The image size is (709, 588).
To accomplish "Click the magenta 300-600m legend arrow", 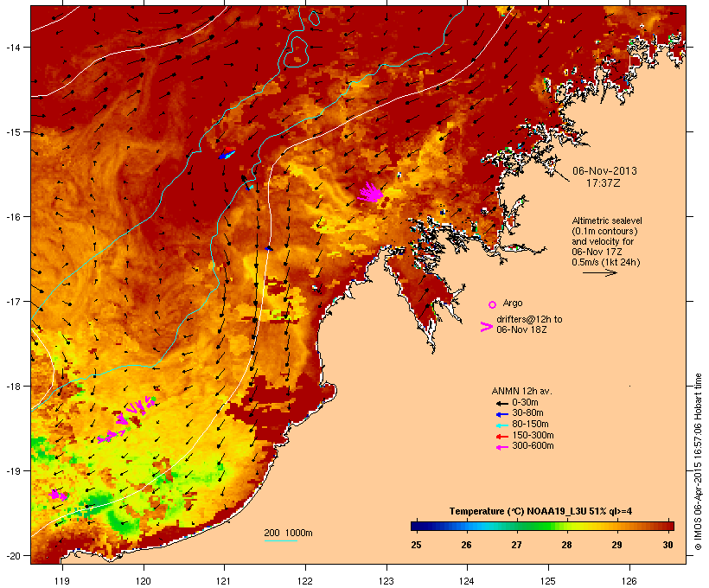I will point(502,447).
